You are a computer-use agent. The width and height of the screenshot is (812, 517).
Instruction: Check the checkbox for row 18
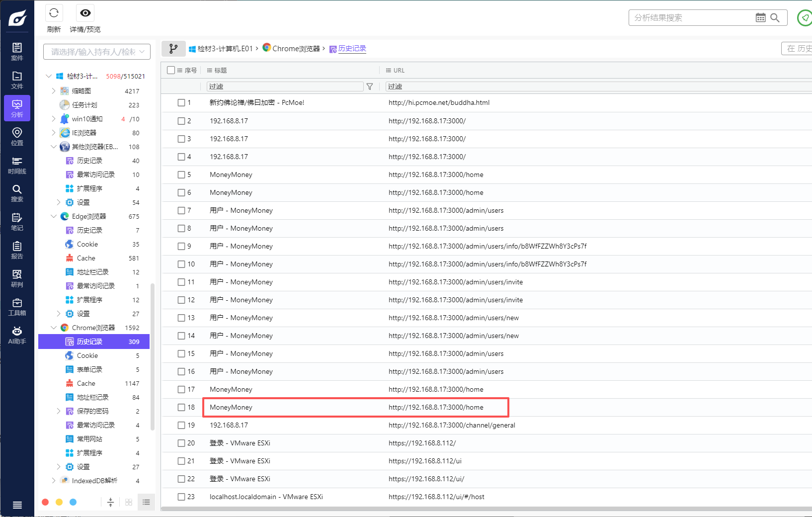(181, 407)
